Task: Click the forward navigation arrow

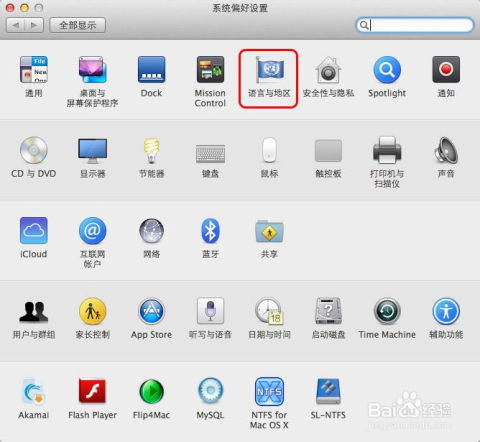Action: [34, 25]
